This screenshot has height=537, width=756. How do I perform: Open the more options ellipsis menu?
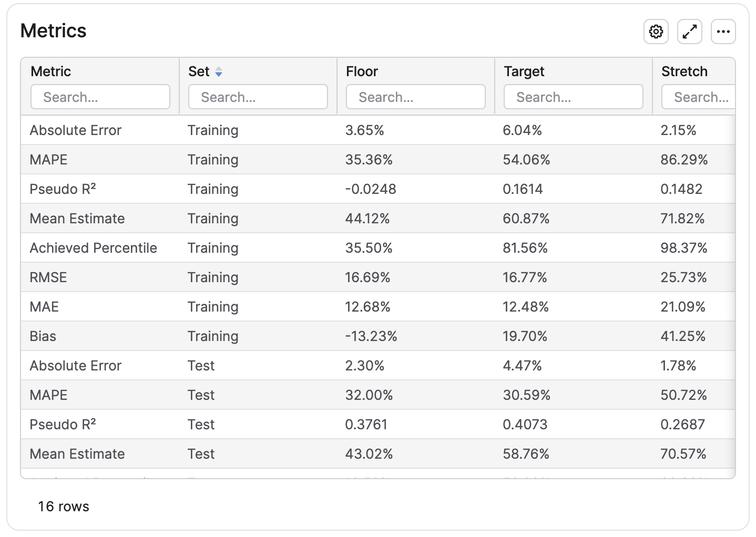(x=723, y=32)
